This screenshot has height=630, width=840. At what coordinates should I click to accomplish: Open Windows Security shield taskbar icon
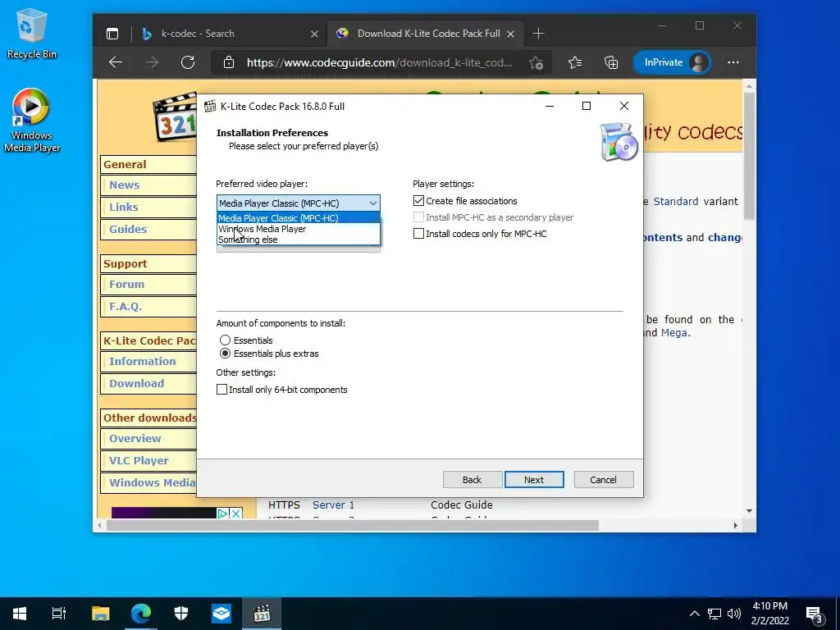tap(181, 614)
